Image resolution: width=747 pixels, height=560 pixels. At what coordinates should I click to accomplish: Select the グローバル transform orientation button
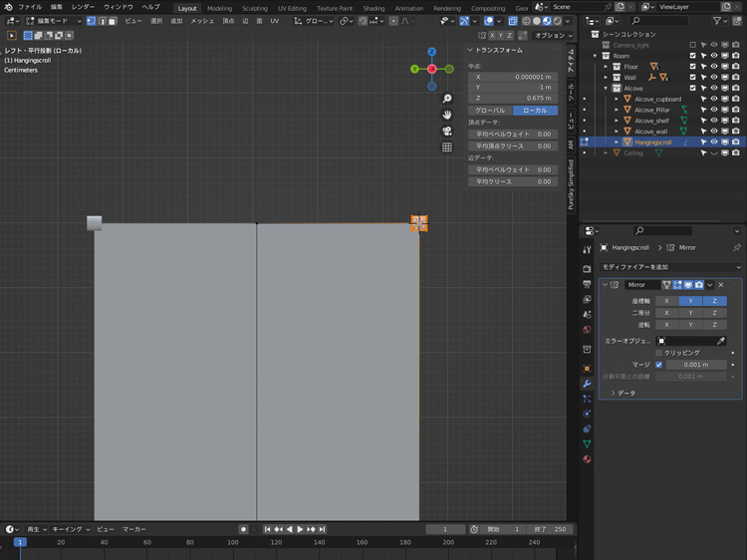point(490,111)
